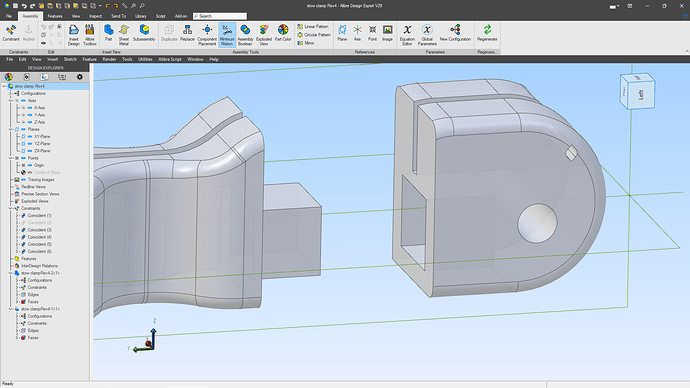
Task: Hide the Z-Axis
Action: (x=30, y=122)
